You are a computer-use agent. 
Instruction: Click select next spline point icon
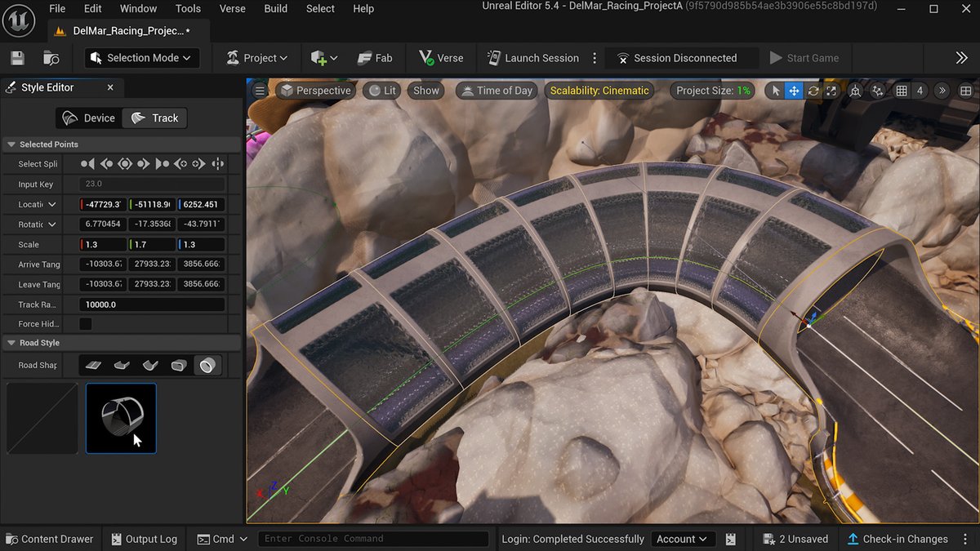[x=143, y=164]
